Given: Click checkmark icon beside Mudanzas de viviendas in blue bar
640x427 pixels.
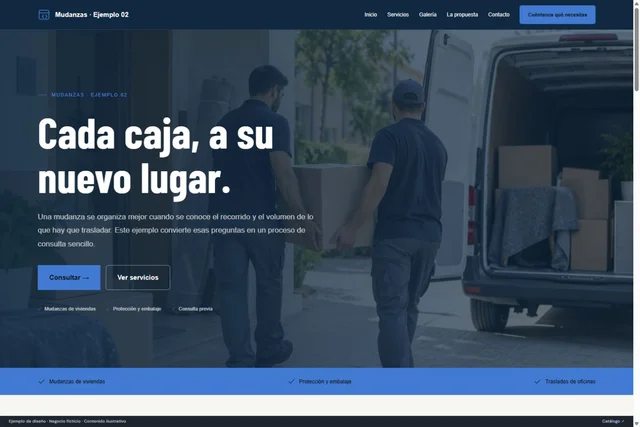Looking at the screenshot, I should [41, 381].
